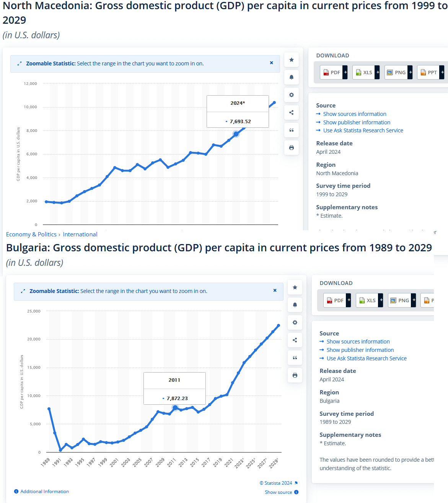This screenshot has width=448, height=503.
Task: Click Additional Information link below Bulgaria chart
Action: pos(45,492)
